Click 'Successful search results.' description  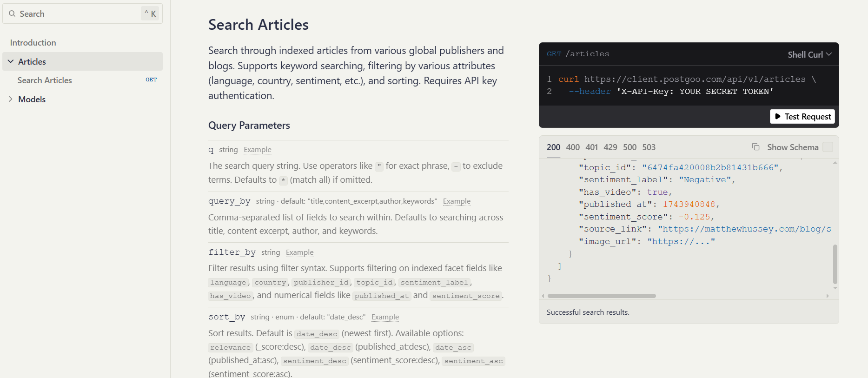click(x=588, y=312)
